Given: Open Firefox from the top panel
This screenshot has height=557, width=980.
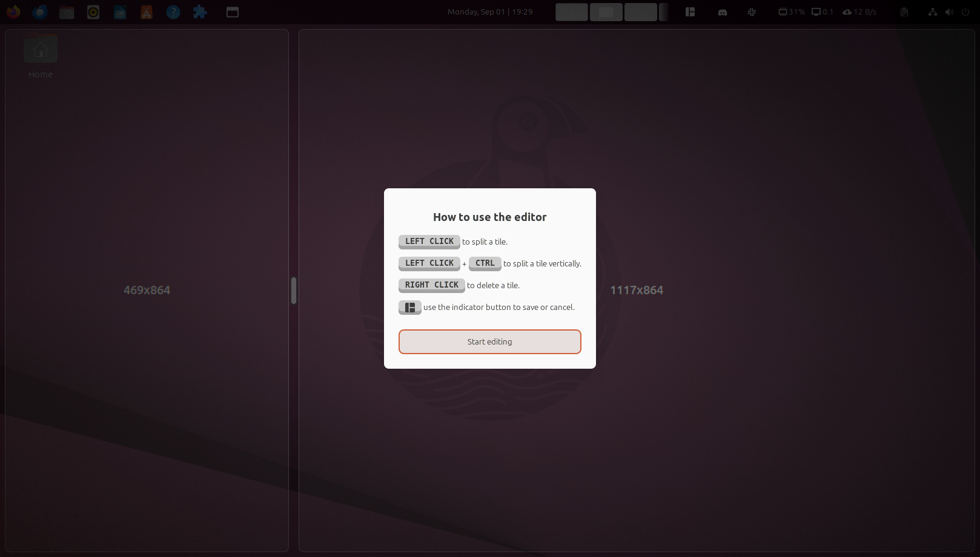Looking at the screenshot, I should pyautogui.click(x=13, y=12).
